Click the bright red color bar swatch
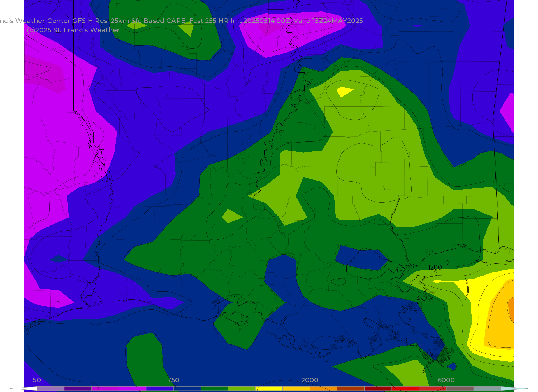Screen dimensions: 538x392 [x=405, y=389]
